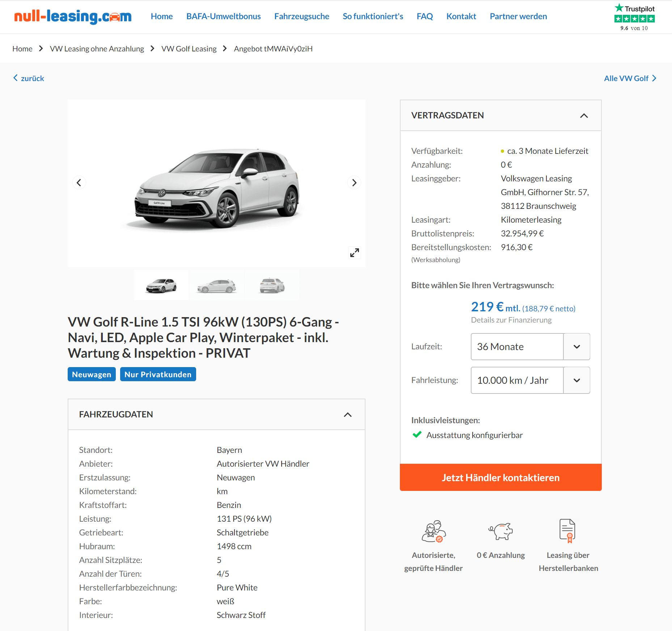Viewport: 672px width, 631px height.
Task: Click the Nur Privatkunden badge
Action: click(x=158, y=374)
